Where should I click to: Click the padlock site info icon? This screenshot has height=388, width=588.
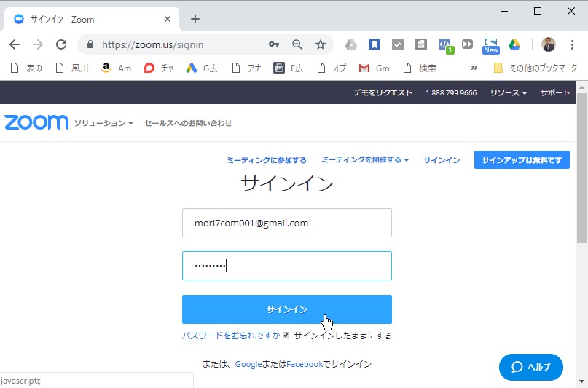click(x=90, y=44)
